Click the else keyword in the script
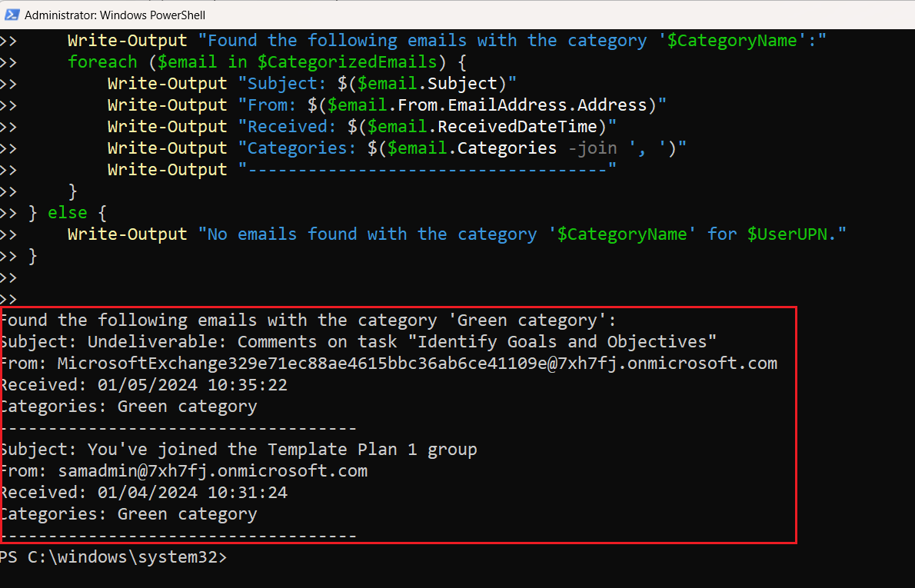The width and height of the screenshot is (915, 588). 67,212
